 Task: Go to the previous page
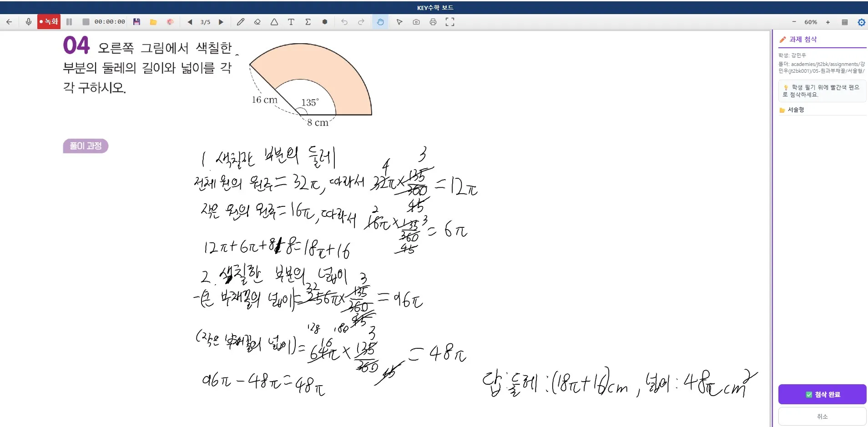point(190,22)
